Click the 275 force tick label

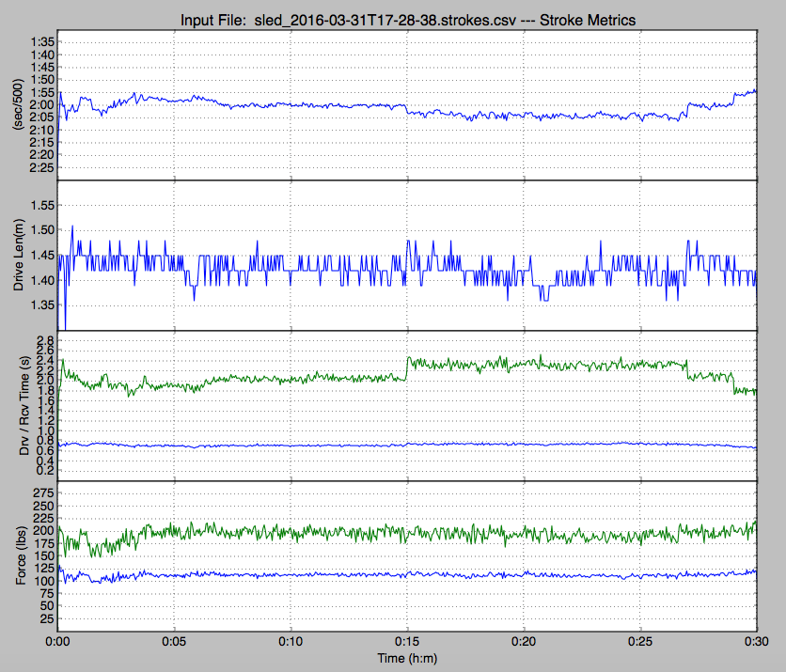pyautogui.click(x=44, y=492)
